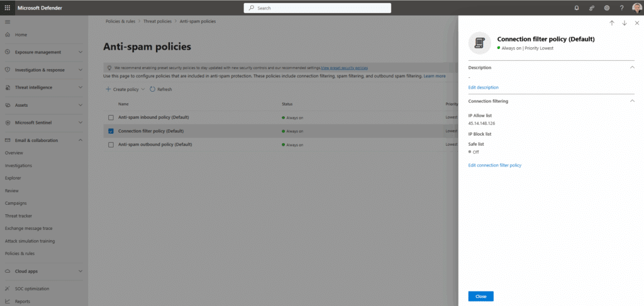The image size is (644, 306).
Task: Click the Home house icon
Action: 8,35
